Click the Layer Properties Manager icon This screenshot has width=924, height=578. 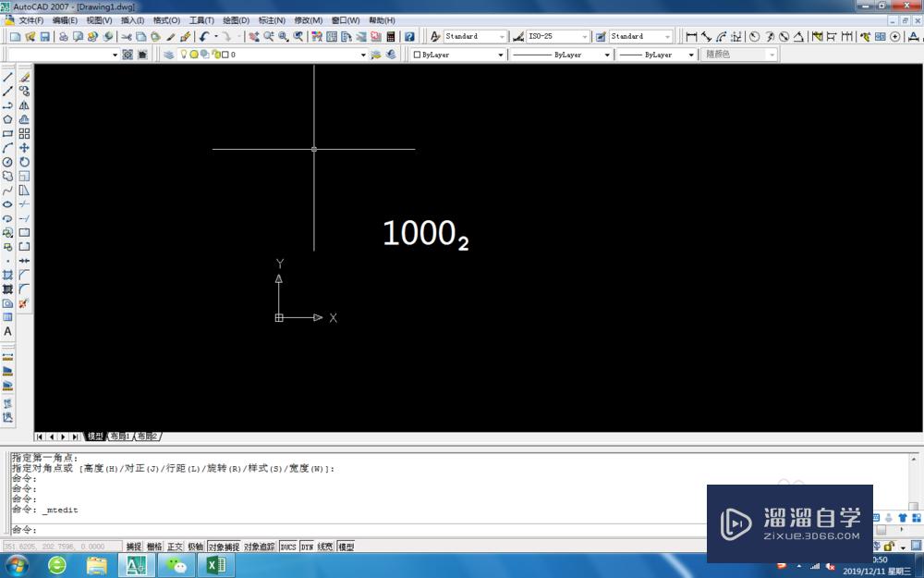click(167, 54)
